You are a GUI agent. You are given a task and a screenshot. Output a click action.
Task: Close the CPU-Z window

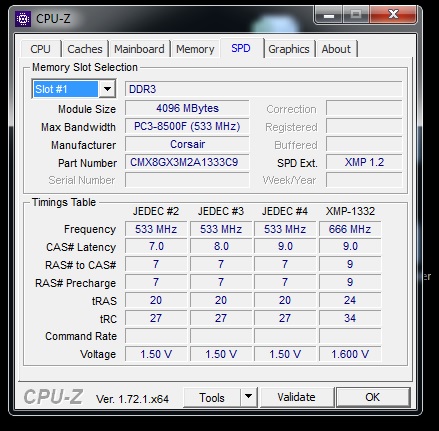393,14
